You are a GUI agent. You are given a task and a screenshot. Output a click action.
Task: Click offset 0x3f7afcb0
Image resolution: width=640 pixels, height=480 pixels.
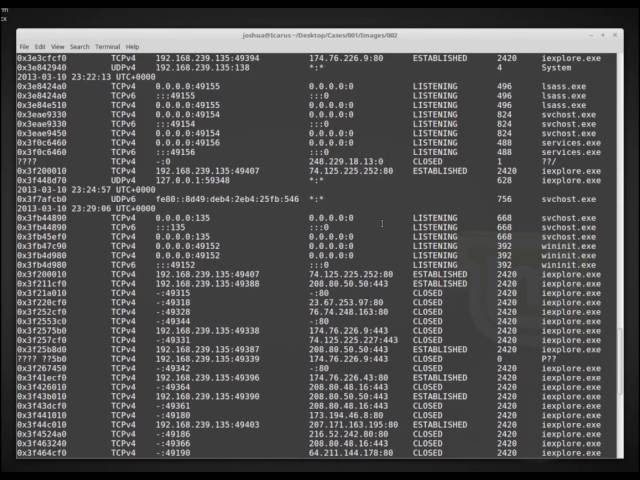(42, 199)
